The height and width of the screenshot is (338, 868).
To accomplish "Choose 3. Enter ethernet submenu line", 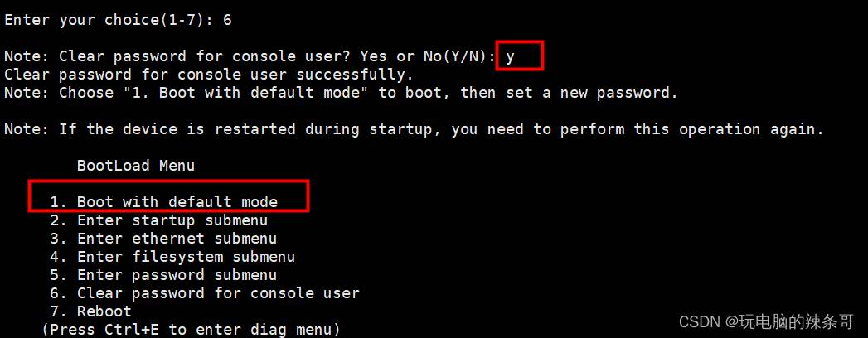I will click(x=163, y=239).
